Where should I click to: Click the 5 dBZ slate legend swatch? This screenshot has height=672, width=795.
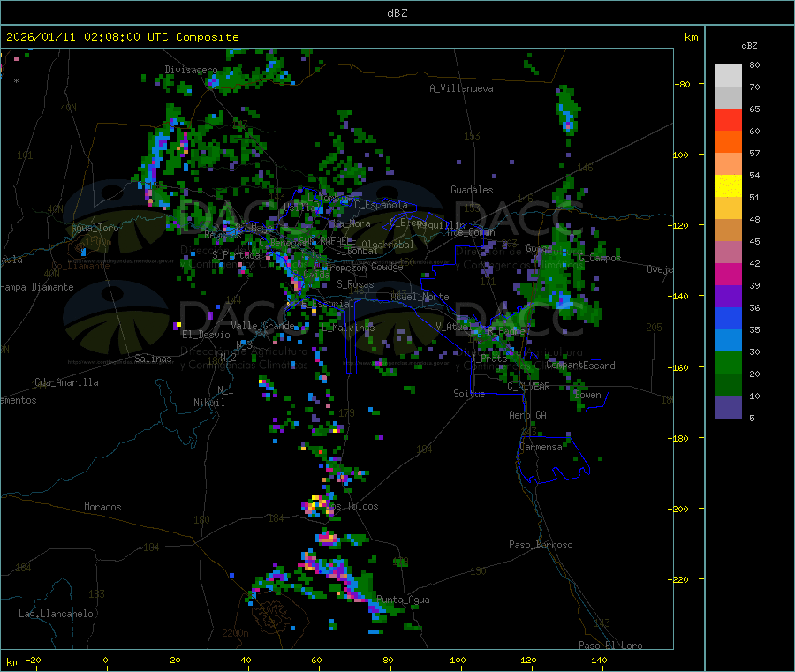tap(728, 407)
